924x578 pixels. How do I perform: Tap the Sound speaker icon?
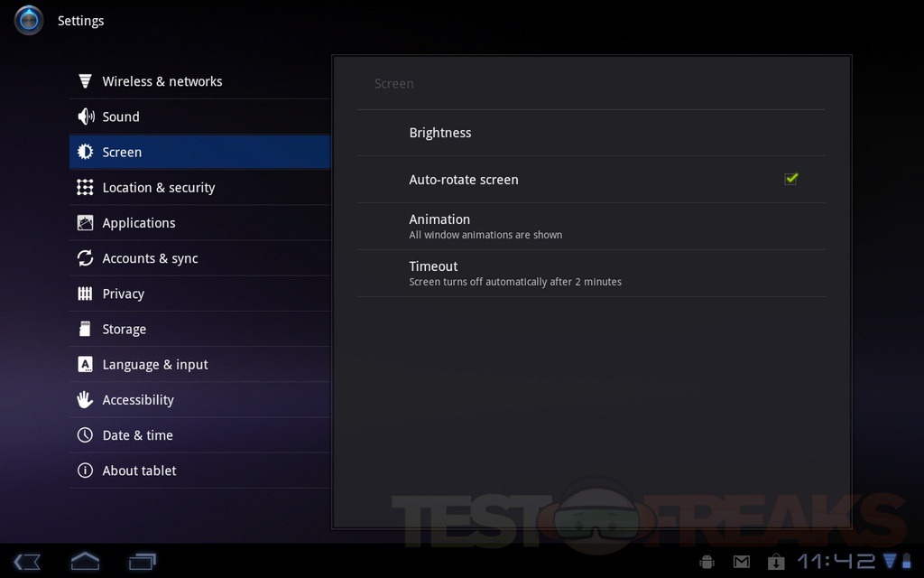coord(86,117)
